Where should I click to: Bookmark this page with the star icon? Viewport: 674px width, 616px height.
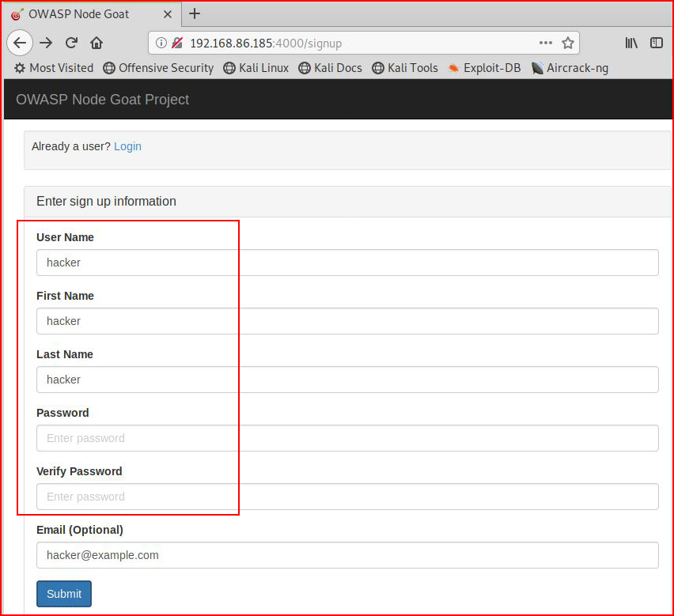click(x=568, y=43)
